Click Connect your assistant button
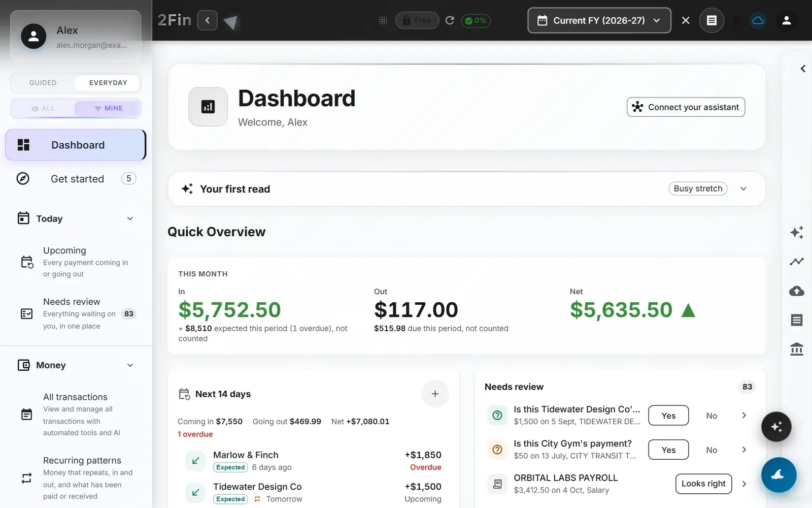812x508 pixels. (x=686, y=107)
